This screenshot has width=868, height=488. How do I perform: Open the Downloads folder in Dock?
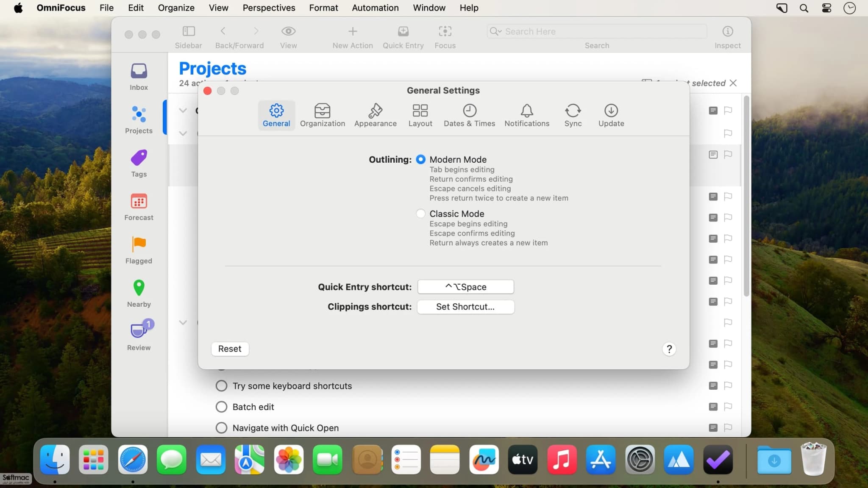click(774, 460)
